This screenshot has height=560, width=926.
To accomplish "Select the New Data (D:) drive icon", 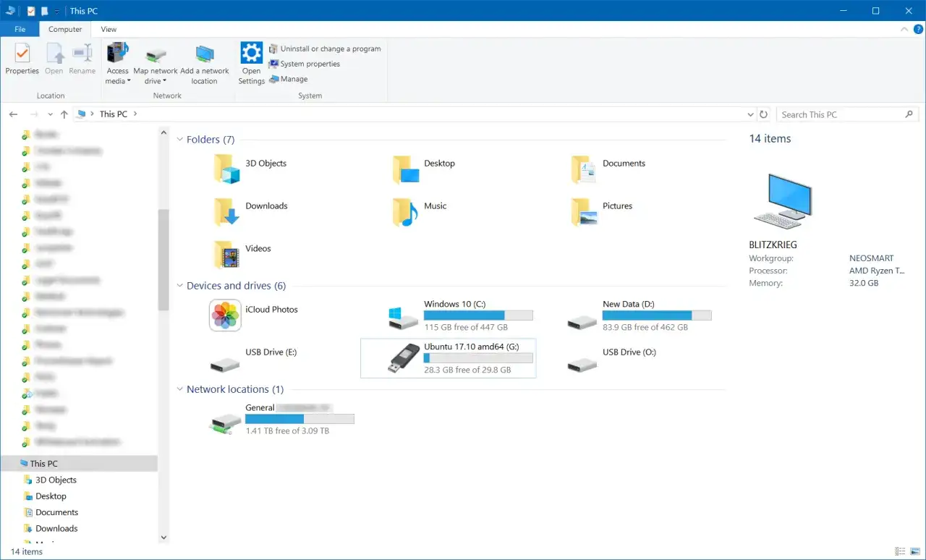I will click(x=582, y=322).
